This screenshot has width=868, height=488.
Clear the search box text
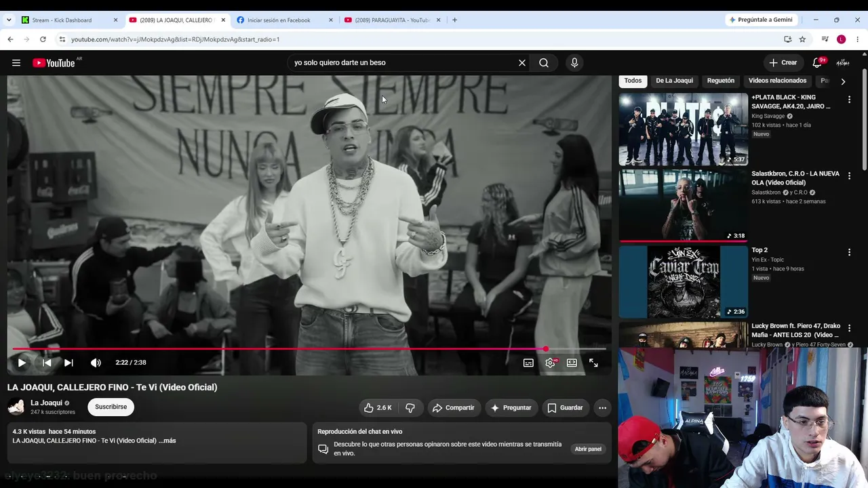(522, 63)
